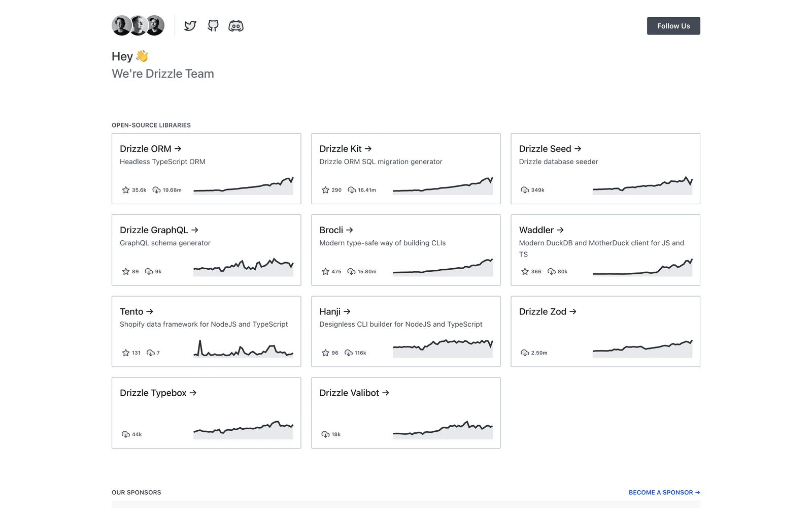Open the Twitter profile icon

click(190, 26)
